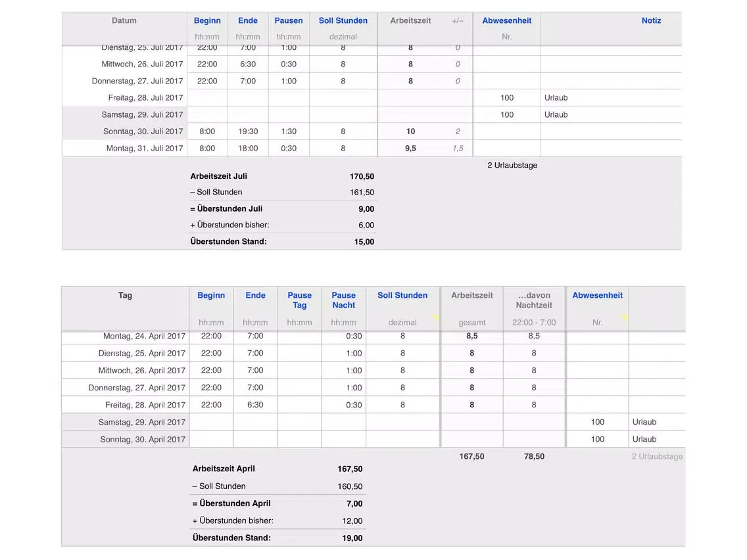
Task: Select the date cell Donnerstag, 27. Juli 2017
Action: tap(137, 81)
